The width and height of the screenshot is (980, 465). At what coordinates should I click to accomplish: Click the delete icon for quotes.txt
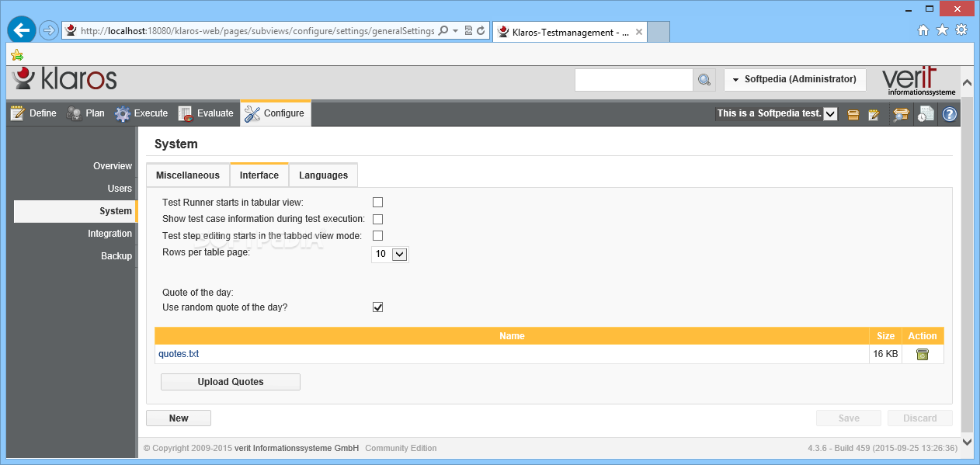(923, 354)
